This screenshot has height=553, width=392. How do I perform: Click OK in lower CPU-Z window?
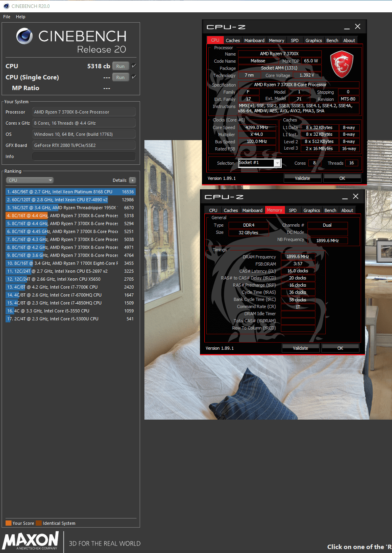point(340,348)
